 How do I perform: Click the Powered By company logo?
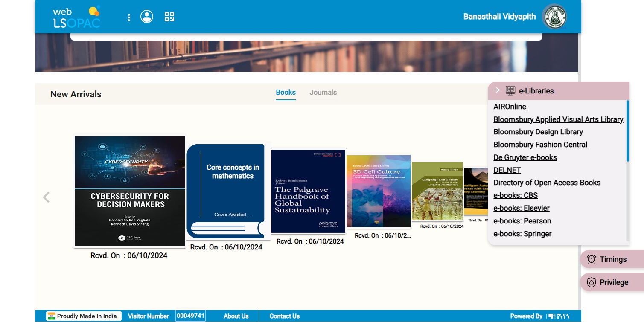(559, 316)
